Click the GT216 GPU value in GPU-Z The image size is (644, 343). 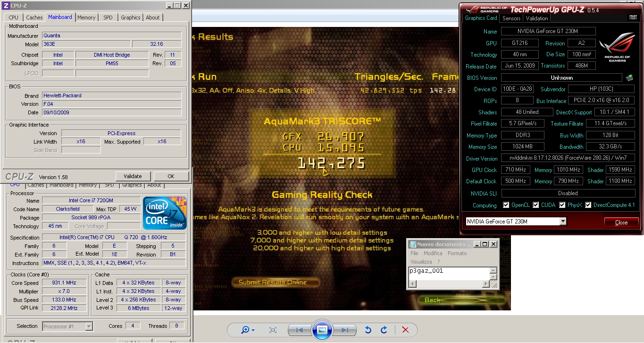520,43
